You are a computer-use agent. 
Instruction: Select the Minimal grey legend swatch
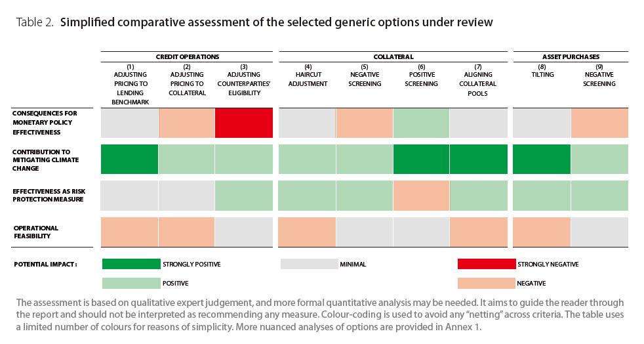[309, 264]
